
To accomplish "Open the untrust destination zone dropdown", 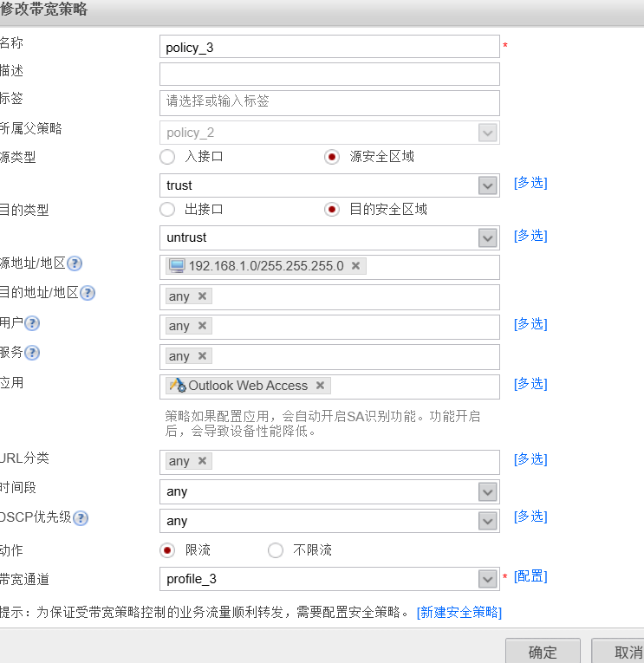I will pyautogui.click(x=487, y=238).
